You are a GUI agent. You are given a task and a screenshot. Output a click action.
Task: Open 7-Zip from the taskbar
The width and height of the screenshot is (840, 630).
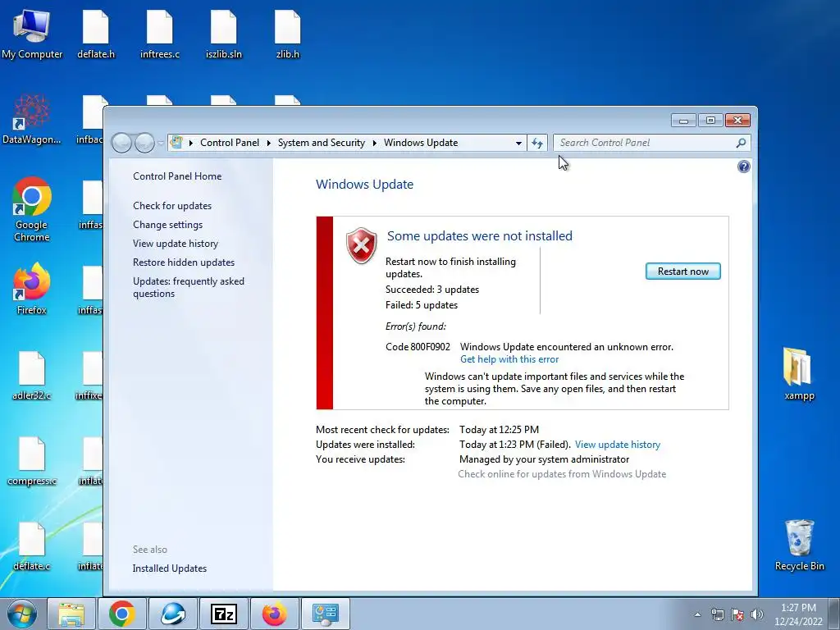click(x=223, y=614)
